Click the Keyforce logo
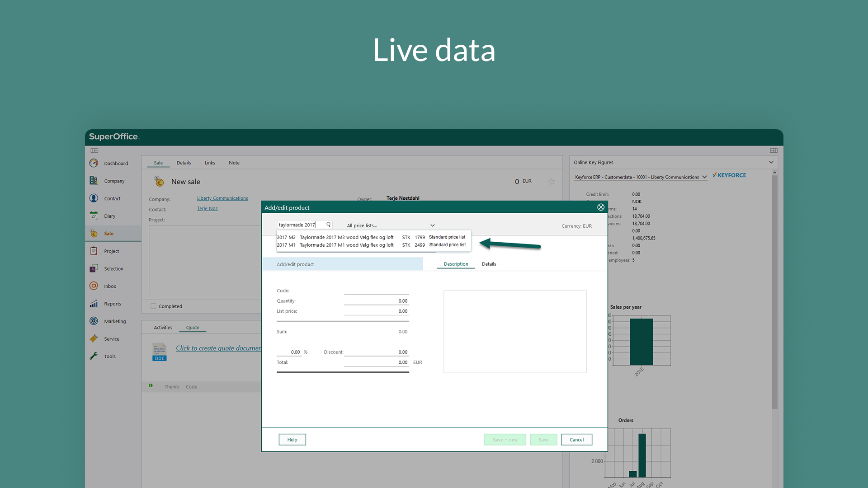This screenshot has width=868, height=488. pyautogui.click(x=729, y=175)
